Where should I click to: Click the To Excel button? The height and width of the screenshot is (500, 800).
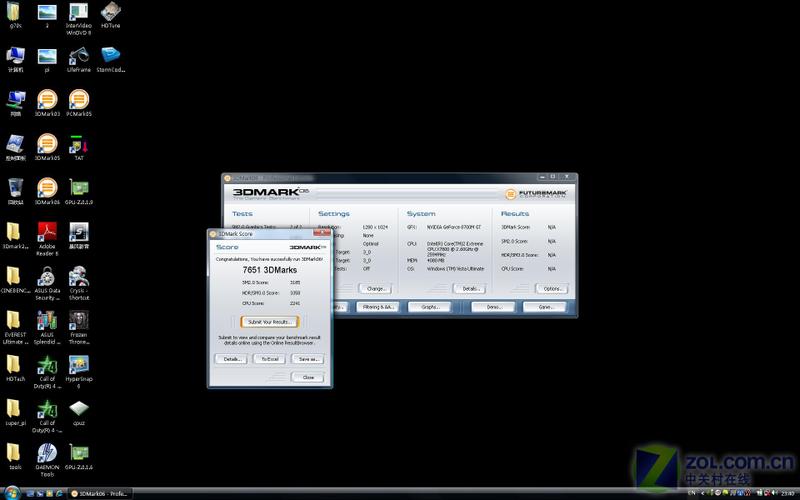[269, 359]
